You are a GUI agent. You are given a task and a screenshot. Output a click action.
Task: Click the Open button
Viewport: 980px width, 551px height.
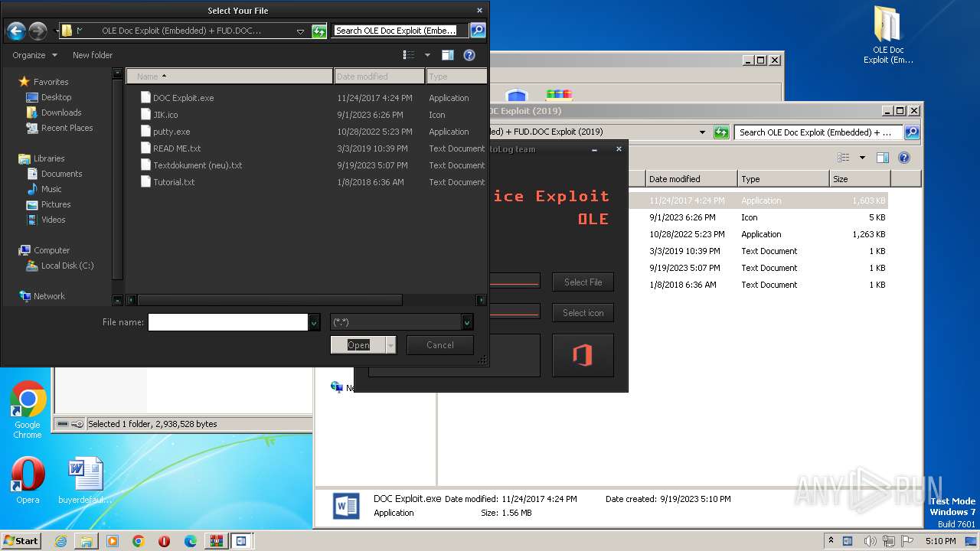(358, 345)
